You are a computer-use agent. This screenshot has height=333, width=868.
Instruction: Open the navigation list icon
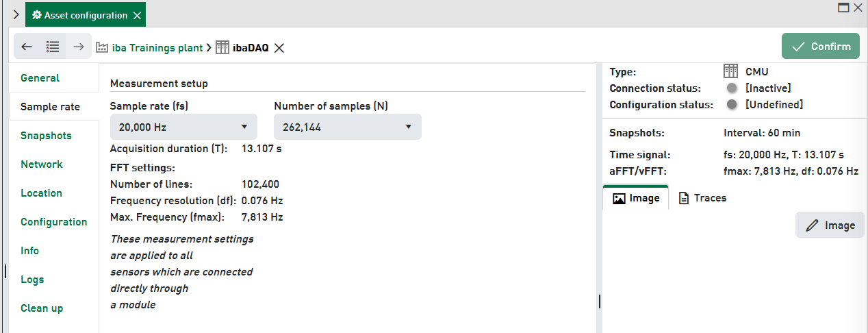click(53, 47)
